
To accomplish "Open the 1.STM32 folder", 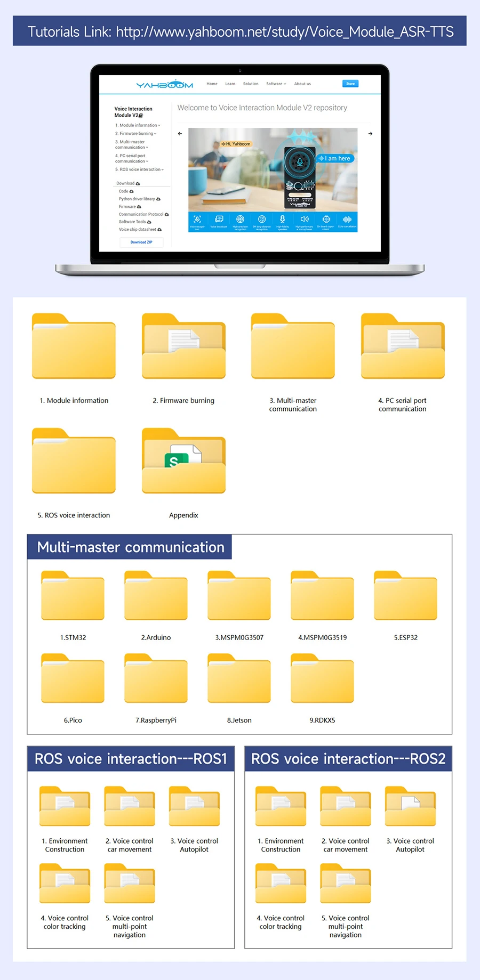I will (x=73, y=596).
